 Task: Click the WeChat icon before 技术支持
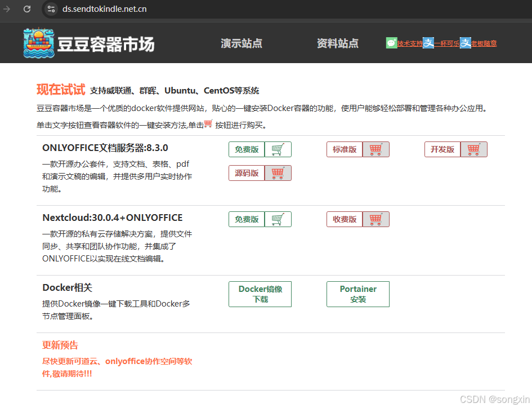click(391, 43)
